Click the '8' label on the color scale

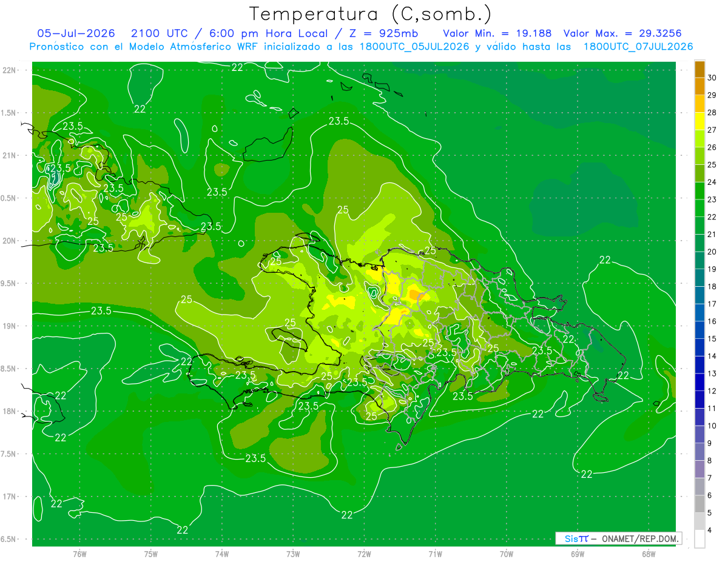(710, 461)
